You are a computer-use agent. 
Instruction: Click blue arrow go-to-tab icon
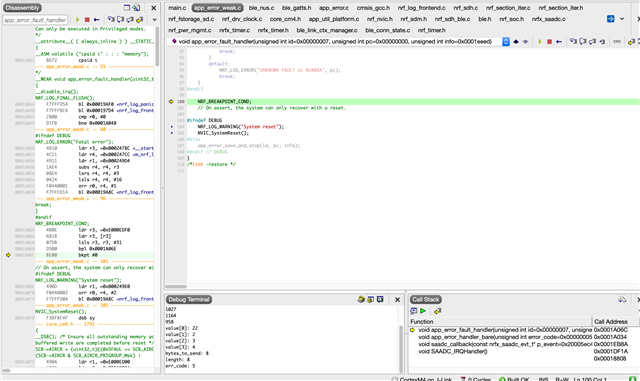[x=610, y=19]
